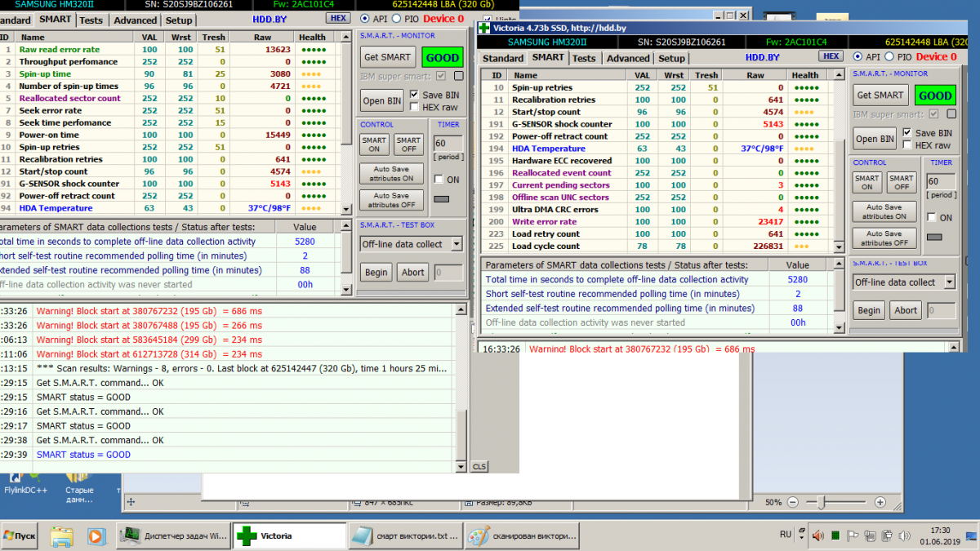980x551 pixels.
Task: Select PIO radio button in front Victoria window
Action: pyautogui.click(x=890, y=57)
